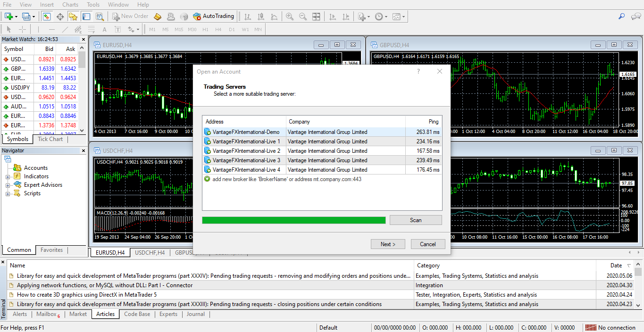Image resolution: width=644 pixels, height=332 pixels.
Task: Expand the Expert Advisors tree node
Action: (x=8, y=185)
